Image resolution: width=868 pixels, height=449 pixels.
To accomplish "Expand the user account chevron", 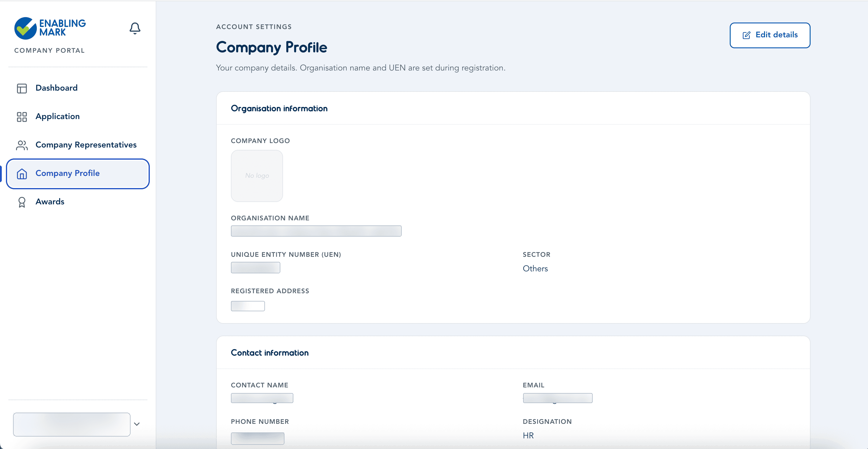I will tap(137, 424).
